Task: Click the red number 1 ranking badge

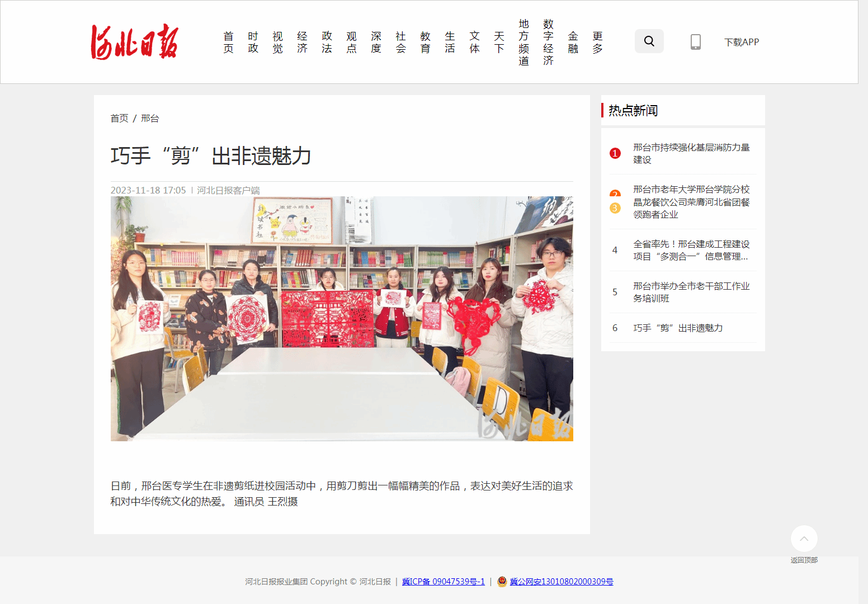Action: click(x=615, y=153)
